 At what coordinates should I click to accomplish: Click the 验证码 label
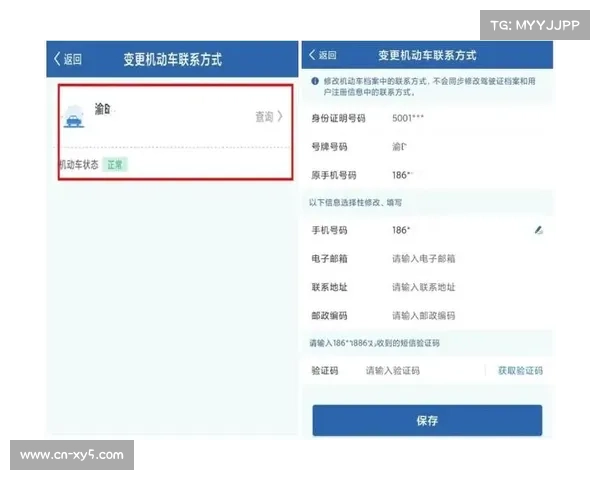[x=324, y=371]
